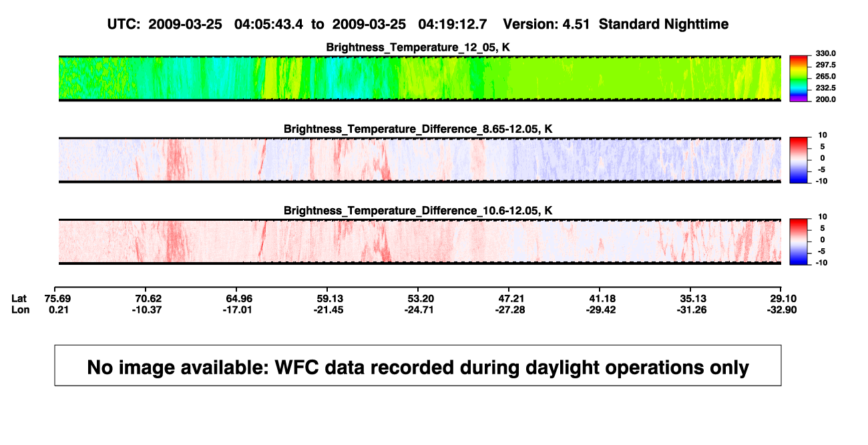The image size is (868, 445).
Task: Click the 265.0 colorbar label
Action: [x=826, y=77]
